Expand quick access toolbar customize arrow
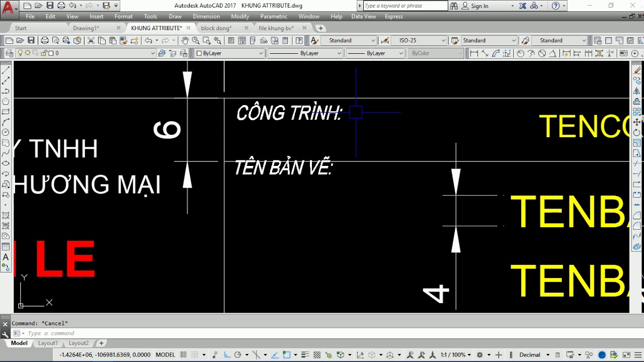 coord(117,6)
